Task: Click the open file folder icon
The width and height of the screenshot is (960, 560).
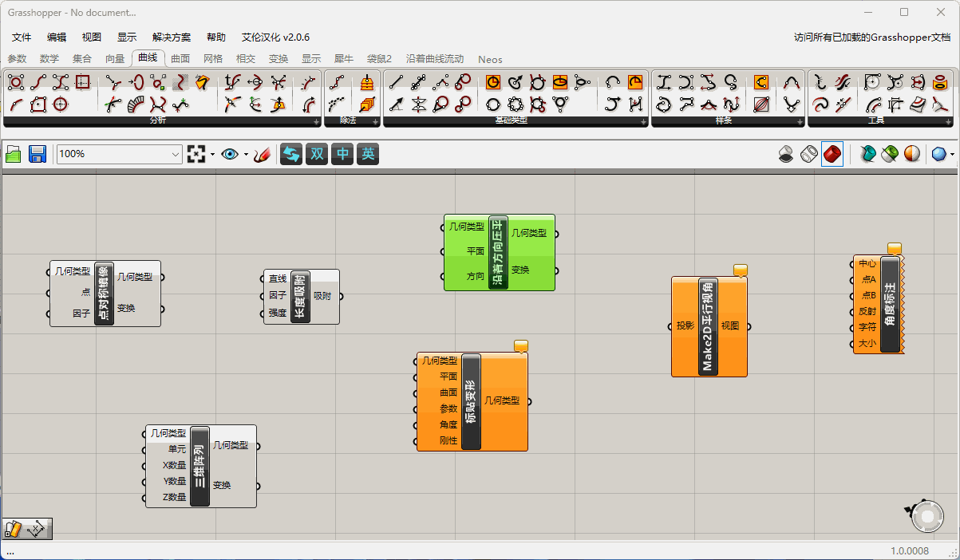Action: point(14,154)
